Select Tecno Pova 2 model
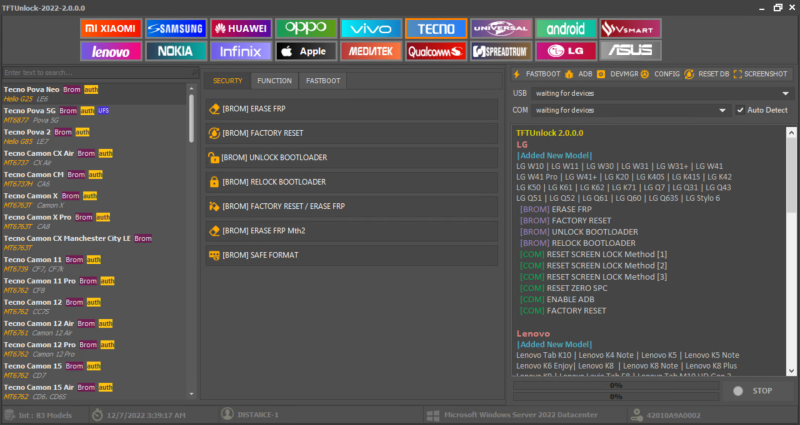This screenshot has height=425, width=800. click(95, 137)
